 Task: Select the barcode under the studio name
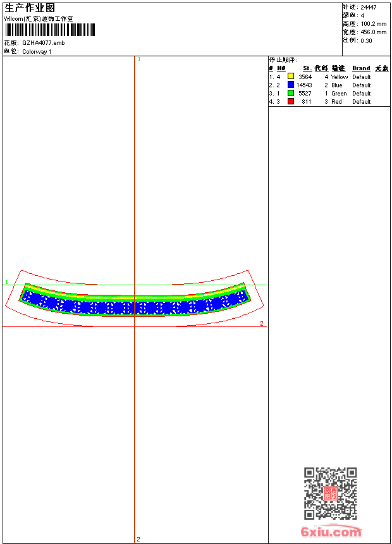click(50, 30)
